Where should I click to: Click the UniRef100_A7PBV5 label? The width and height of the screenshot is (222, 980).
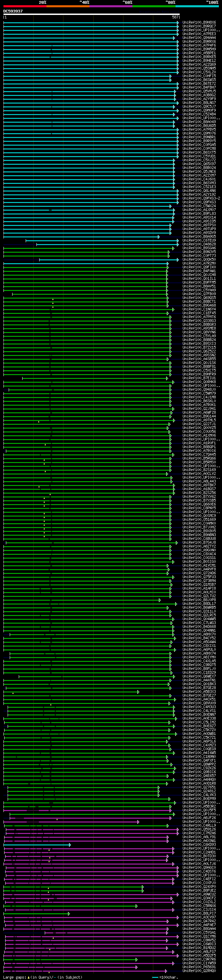tap(199, 129)
